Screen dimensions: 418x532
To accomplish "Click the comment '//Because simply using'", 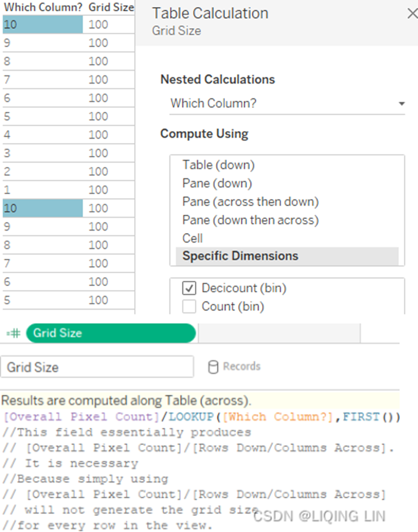I will pyautogui.click(x=85, y=479).
